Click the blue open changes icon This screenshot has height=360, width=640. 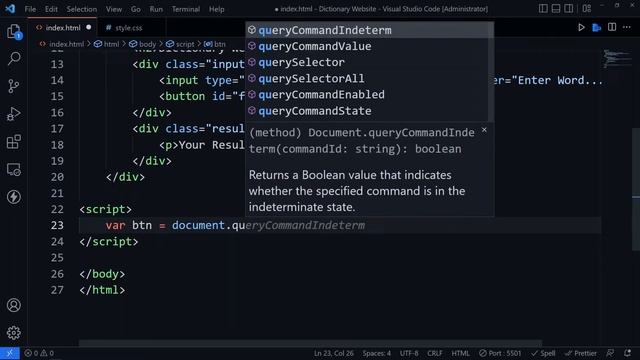point(596,27)
